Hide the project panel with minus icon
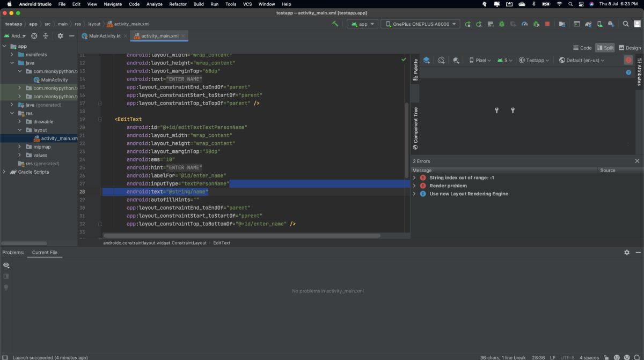Screen dimensions: 644x360 pyautogui.click(x=71, y=36)
